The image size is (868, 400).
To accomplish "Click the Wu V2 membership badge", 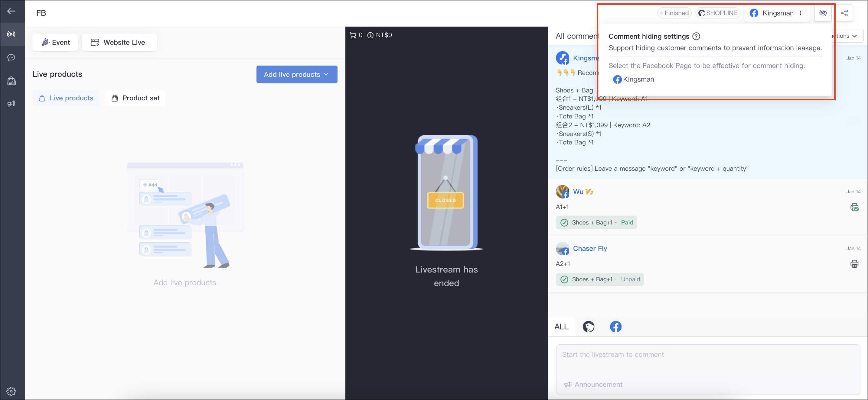I will tap(589, 192).
